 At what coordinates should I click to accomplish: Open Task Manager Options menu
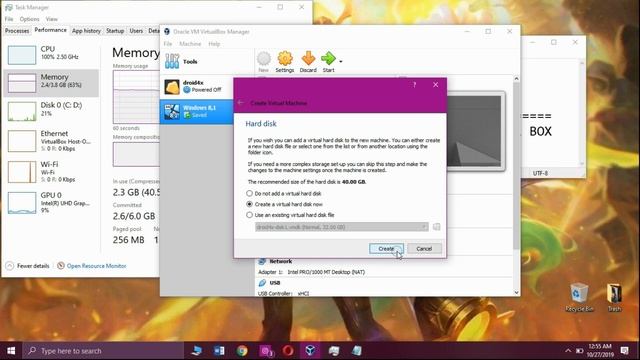tap(29, 19)
